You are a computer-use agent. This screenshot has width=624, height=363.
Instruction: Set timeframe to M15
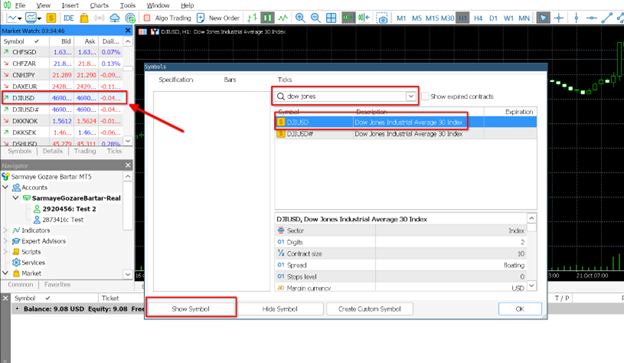point(432,18)
